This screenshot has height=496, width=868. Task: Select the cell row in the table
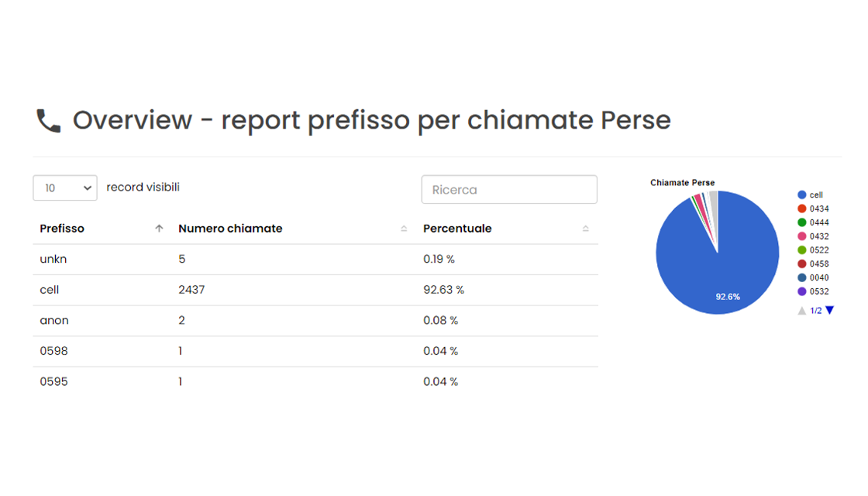click(310, 289)
